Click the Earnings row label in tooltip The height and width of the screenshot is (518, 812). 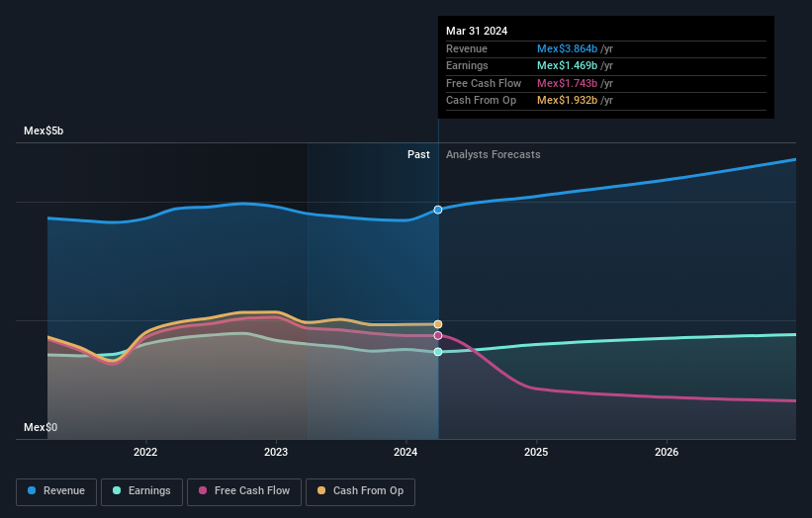(467, 65)
